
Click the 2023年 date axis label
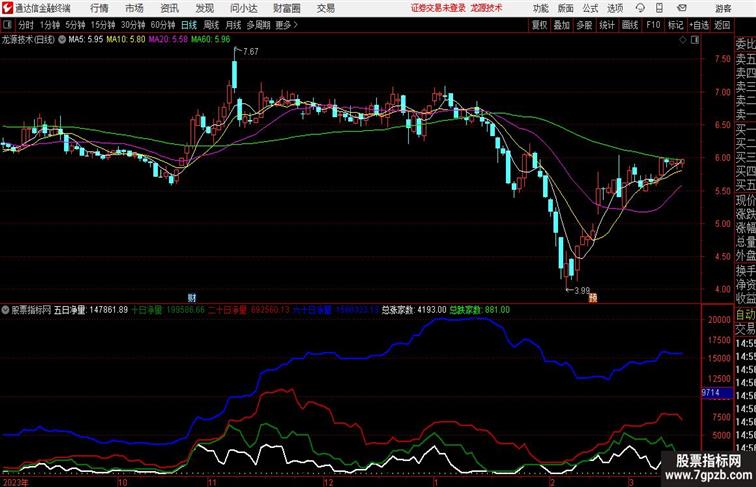click(15, 482)
